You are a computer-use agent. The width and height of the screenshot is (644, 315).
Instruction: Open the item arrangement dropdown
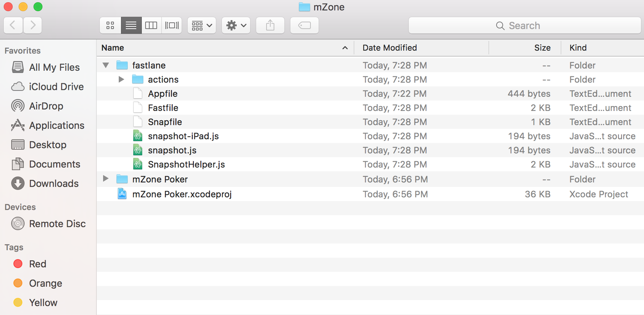pos(202,25)
